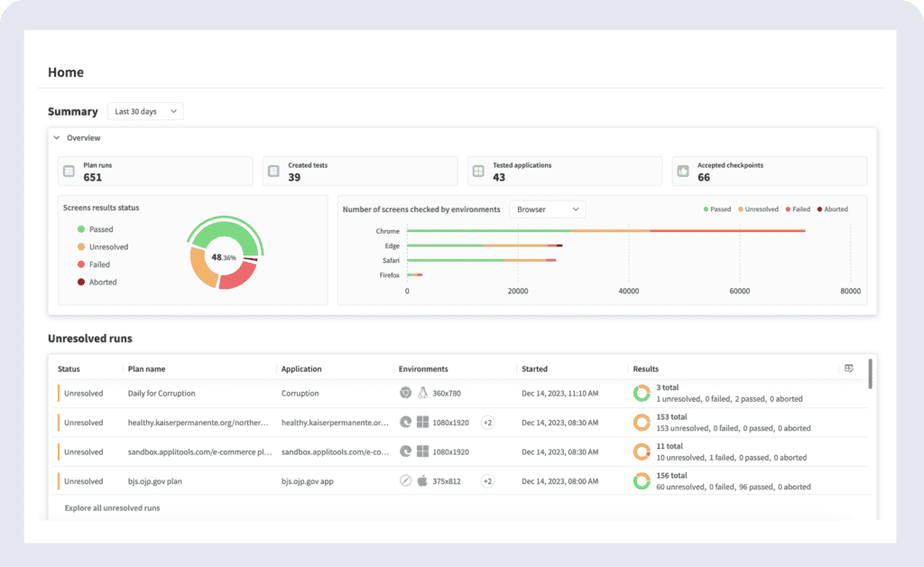The image size is (924, 567).
Task: Click the Unresolved runs table scrollbar
Action: [x=870, y=374]
